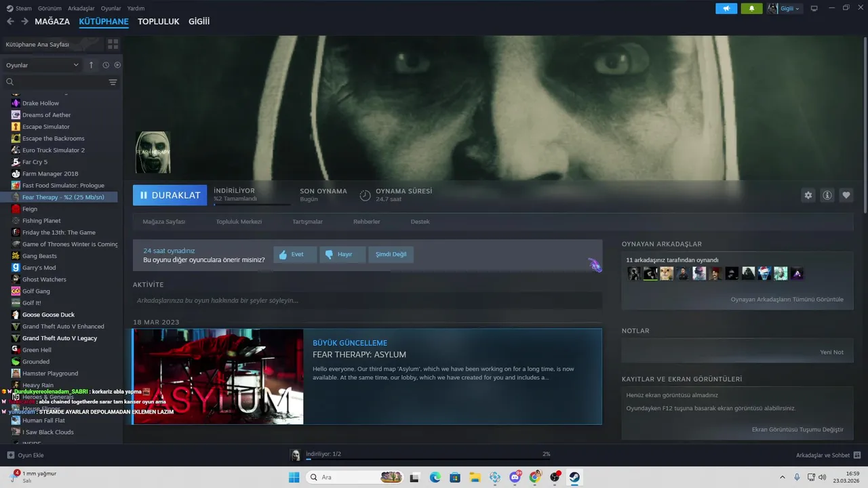
Task: Show game info icon
Action: click(827, 195)
